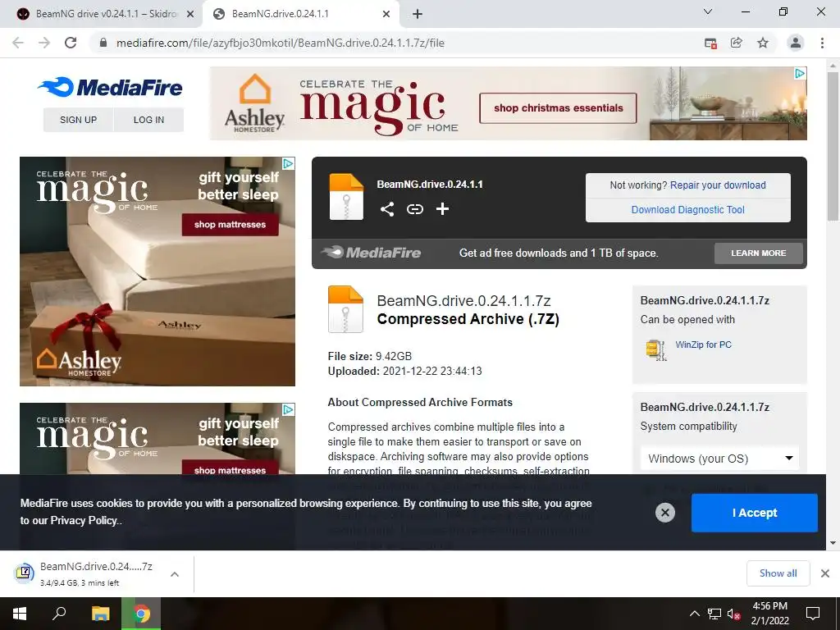Click the taskbar clock showing 4:56 PM
The height and width of the screenshot is (630, 840).
tap(769, 614)
